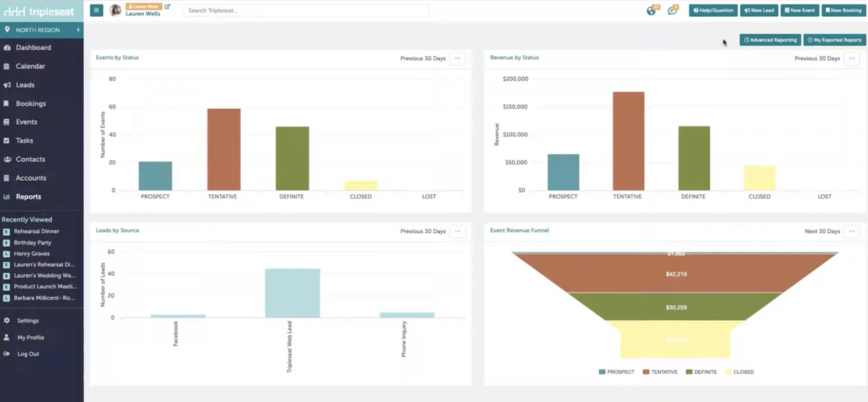Focus the Search Tripleseat field
The height and width of the screenshot is (402, 868).
click(305, 10)
